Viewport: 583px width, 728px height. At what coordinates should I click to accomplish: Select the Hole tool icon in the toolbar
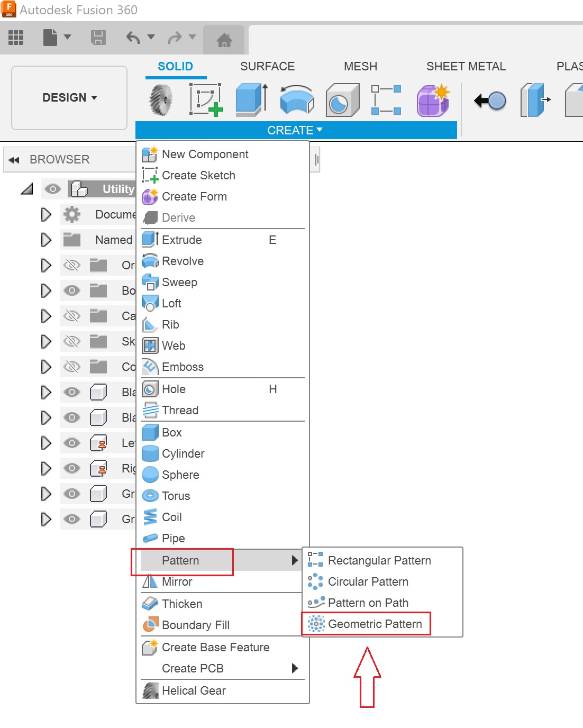pos(342,99)
